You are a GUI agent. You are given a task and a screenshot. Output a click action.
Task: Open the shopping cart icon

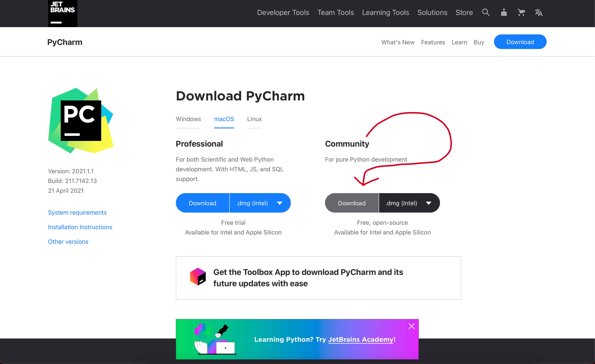521,12
